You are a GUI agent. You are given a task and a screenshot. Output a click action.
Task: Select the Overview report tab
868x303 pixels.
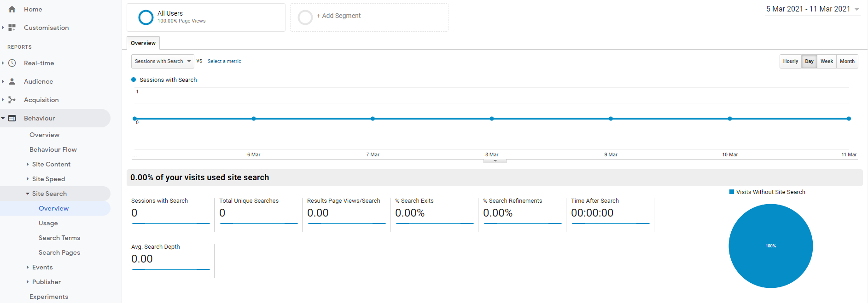(x=143, y=43)
